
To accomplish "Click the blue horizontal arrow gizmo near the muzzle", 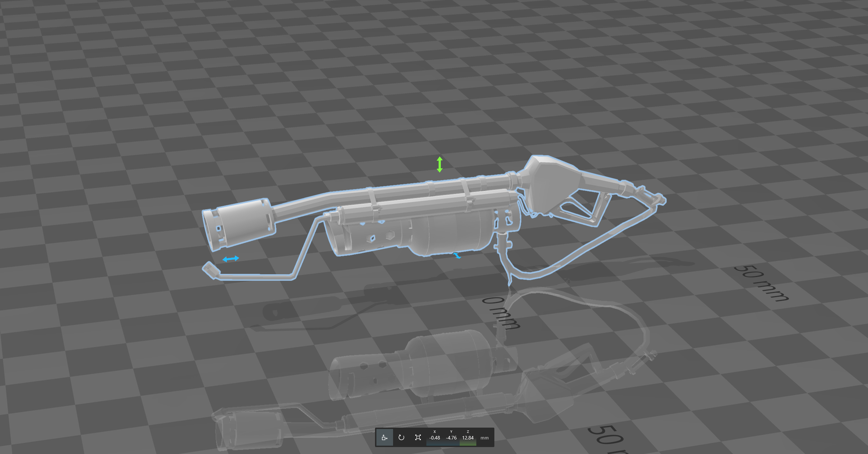I will 231,258.
